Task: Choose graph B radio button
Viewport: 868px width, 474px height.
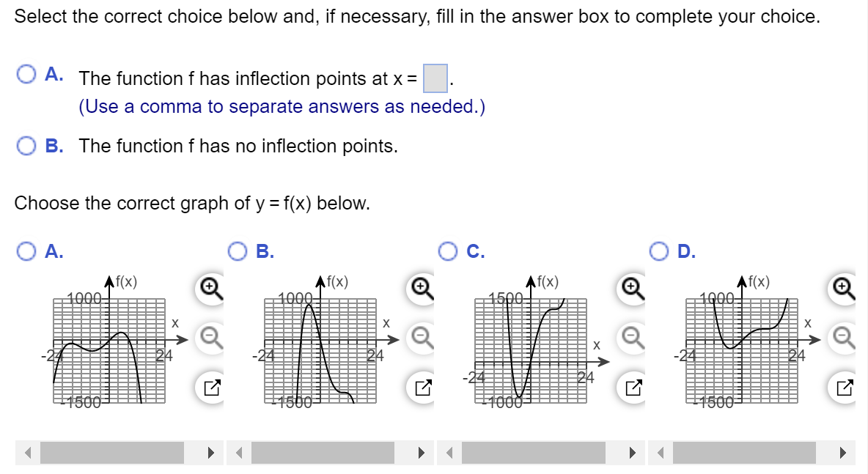Action: (237, 251)
